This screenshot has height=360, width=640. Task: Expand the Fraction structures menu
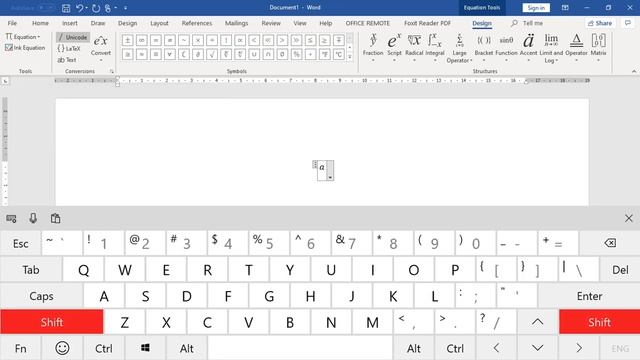[x=373, y=48]
